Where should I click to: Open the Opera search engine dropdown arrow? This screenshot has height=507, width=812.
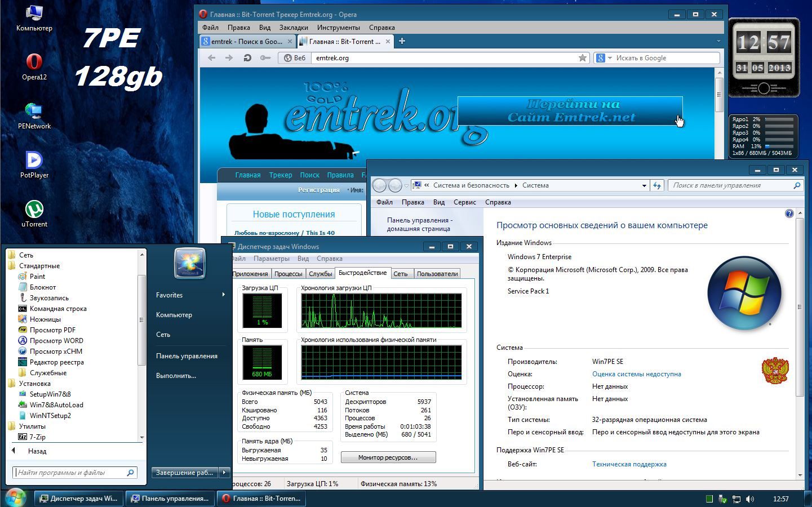(x=610, y=57)
